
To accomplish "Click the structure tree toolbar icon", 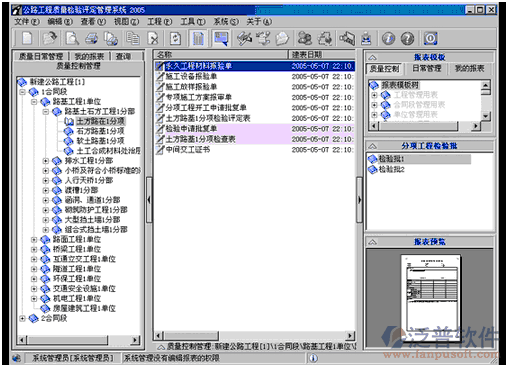I will 264,38.
